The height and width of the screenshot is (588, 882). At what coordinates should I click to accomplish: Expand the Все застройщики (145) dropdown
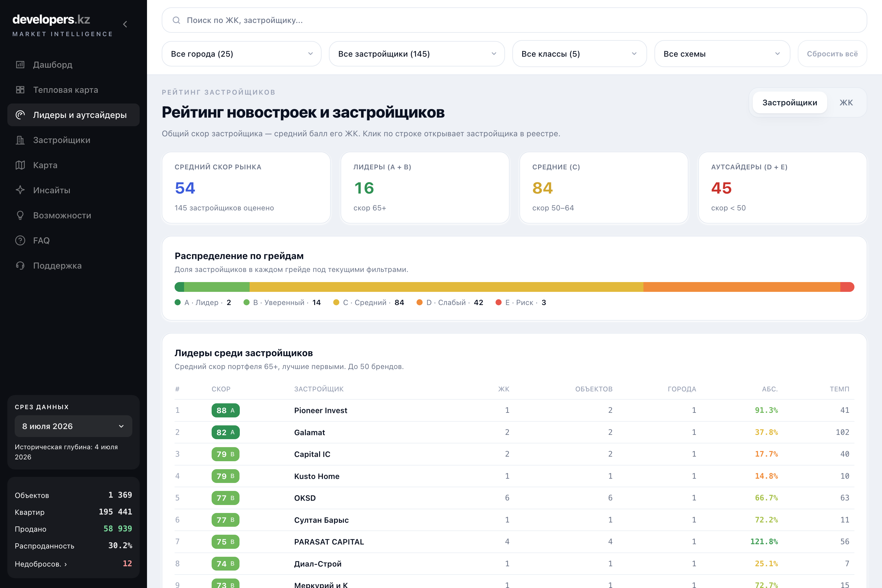pos(417,54)
